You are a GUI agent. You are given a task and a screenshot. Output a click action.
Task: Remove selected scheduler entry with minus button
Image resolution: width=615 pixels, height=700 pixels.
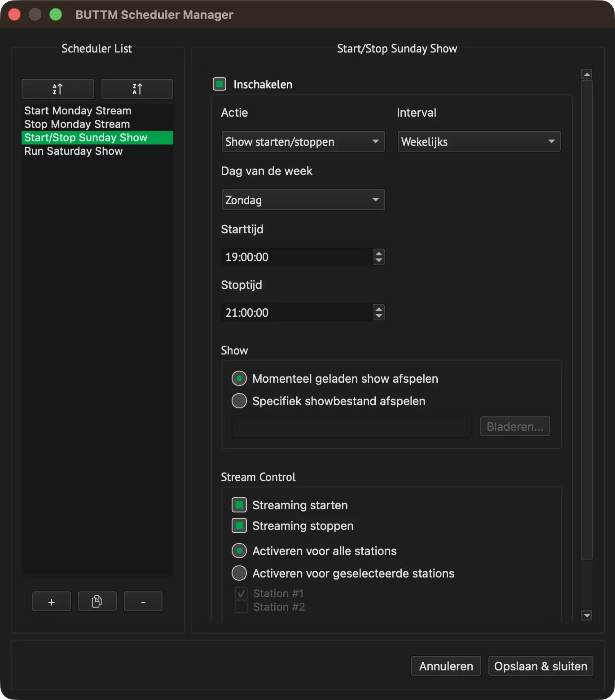click(143, 602)
